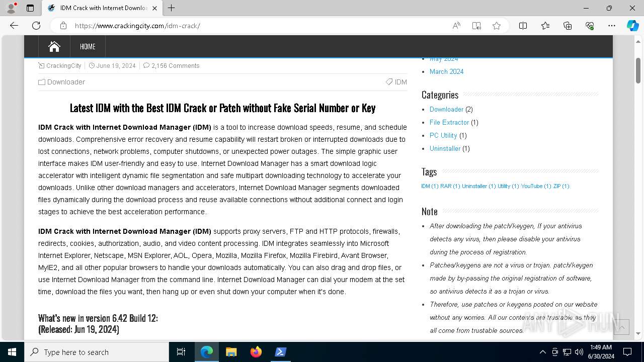
Task: Show hidden system tray icons
Action: 542,352
